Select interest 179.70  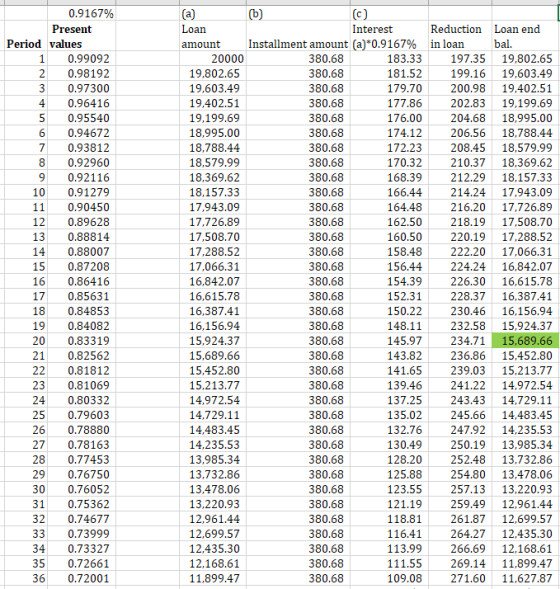click(x=405, y=89)
